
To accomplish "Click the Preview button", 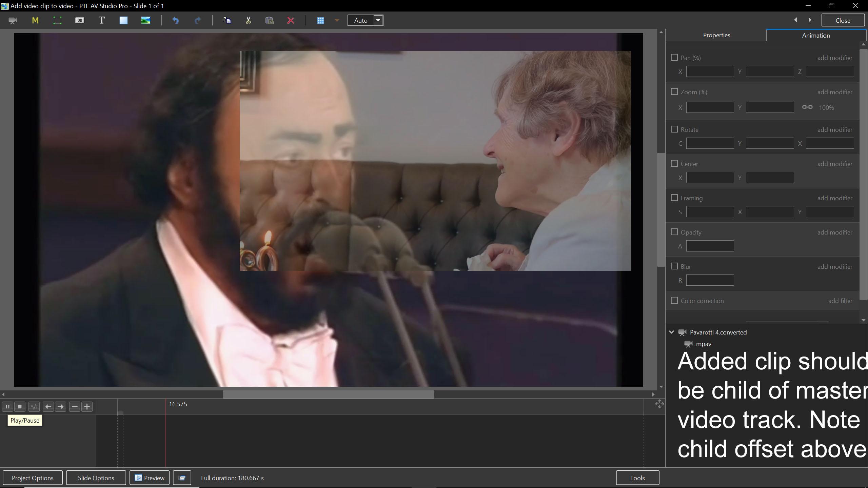I will pos(150,478).
